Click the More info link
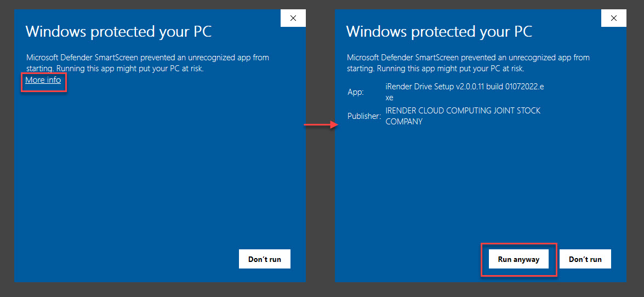Image resolution: width=644 pixels, height=297 pixels. pos(43,80)
